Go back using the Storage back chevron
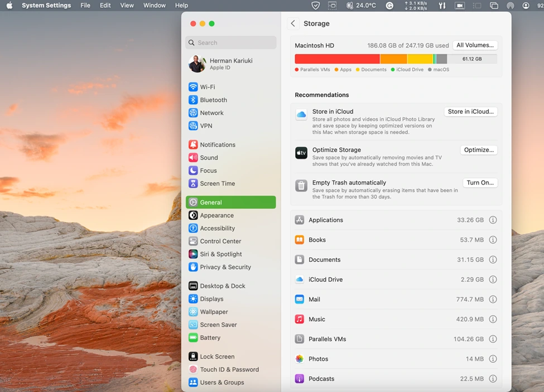The width and height of the screenshot is (544, 392). pos(293,23)
